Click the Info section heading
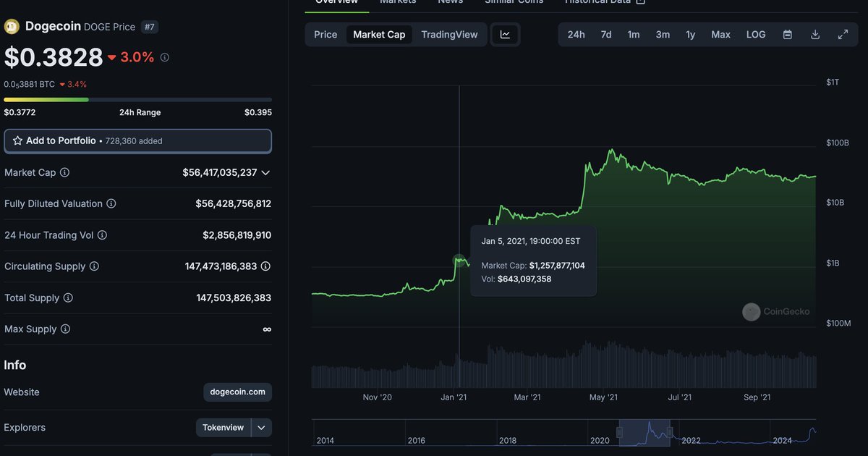868x456 pixels. click(15, 365)
